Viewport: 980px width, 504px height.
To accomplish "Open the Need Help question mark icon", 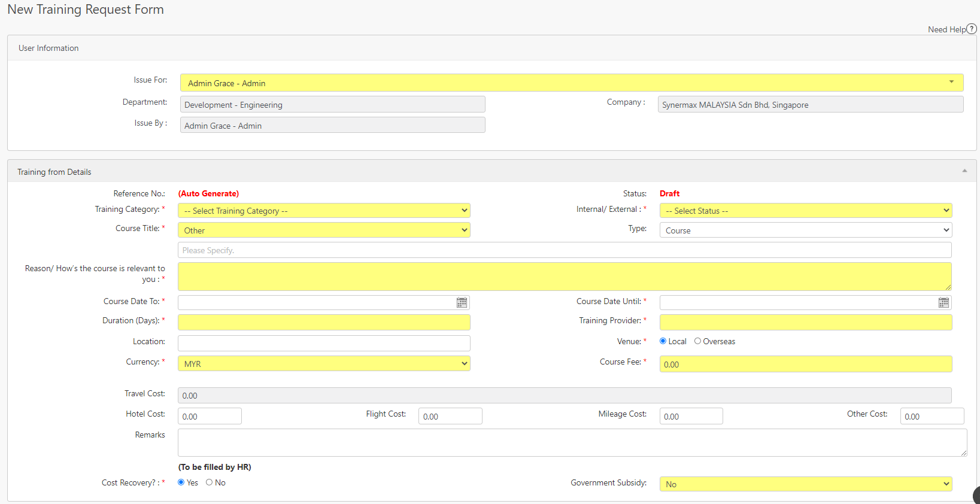I will click(972, 29).
